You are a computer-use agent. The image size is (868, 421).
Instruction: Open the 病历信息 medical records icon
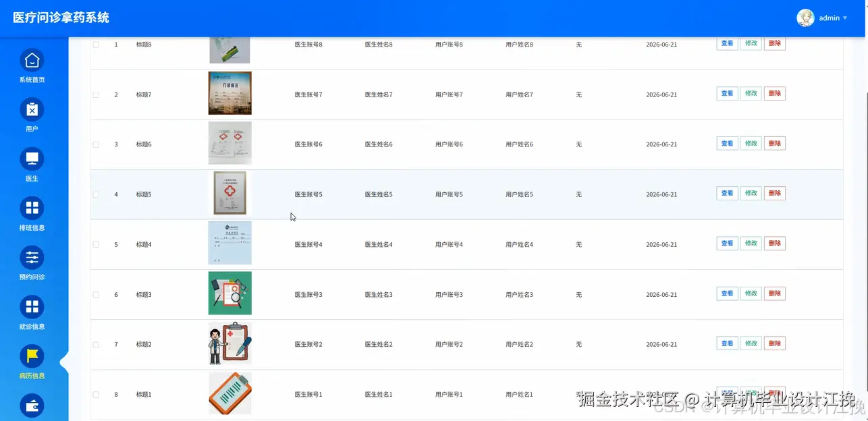tap(32, 356)
